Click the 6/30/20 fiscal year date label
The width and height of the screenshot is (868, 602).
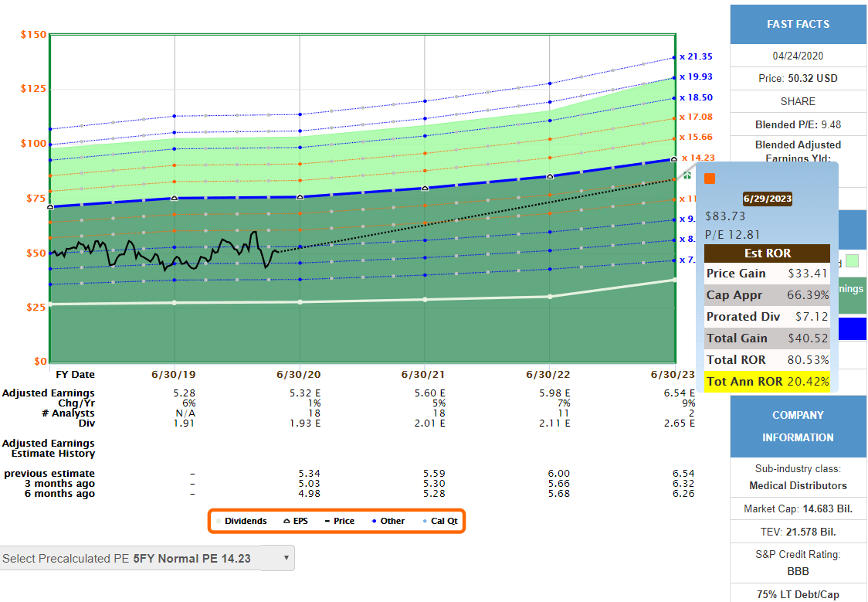point(300,374)
